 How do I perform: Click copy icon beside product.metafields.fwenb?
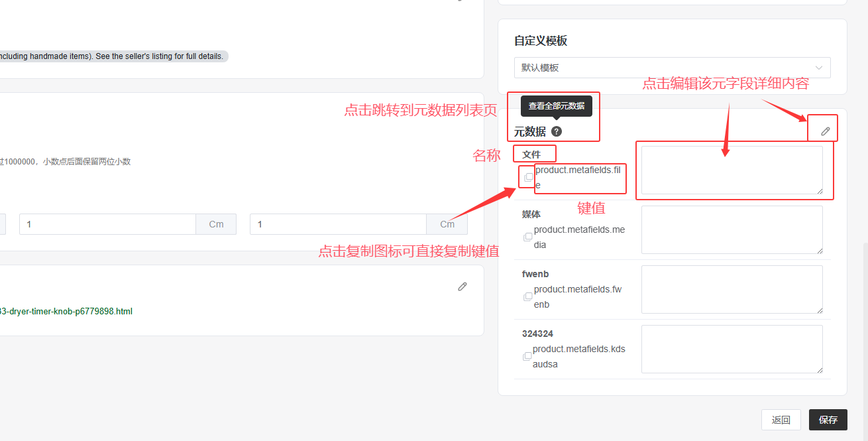527,296
